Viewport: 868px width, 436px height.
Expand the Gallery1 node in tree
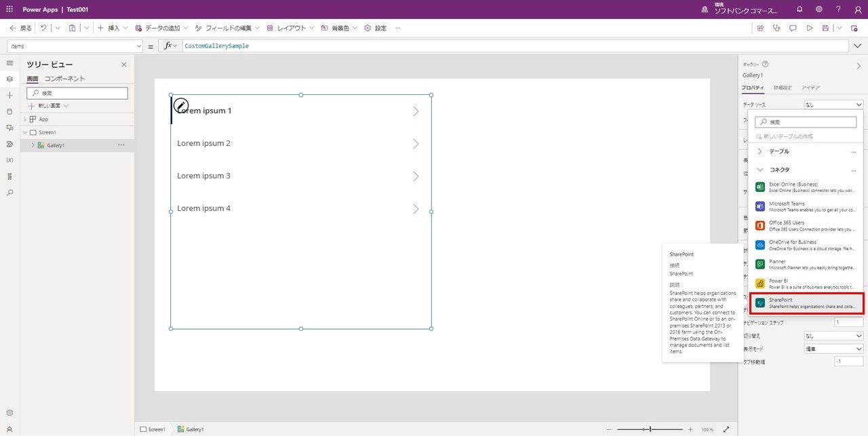[x=33, y=145]
